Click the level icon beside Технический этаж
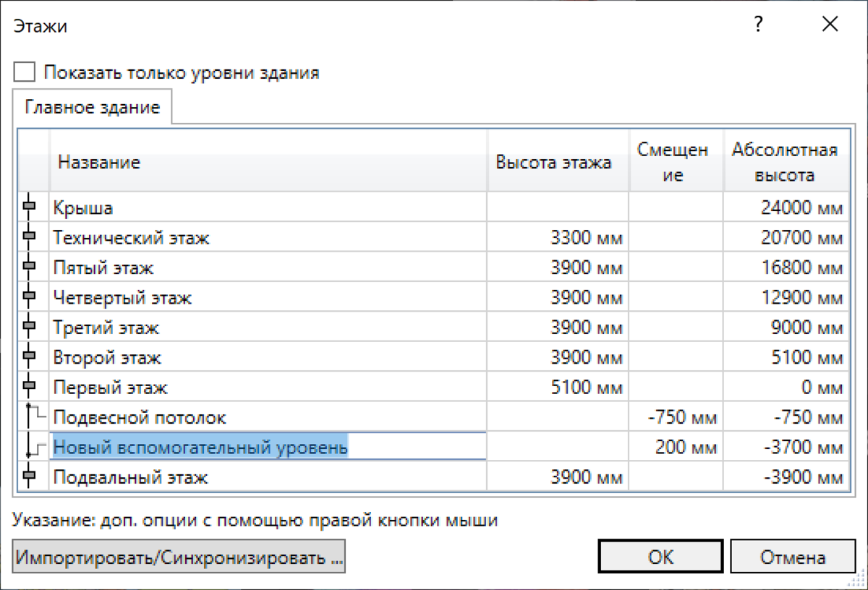868x590 pixels. (x=30, y=237)
